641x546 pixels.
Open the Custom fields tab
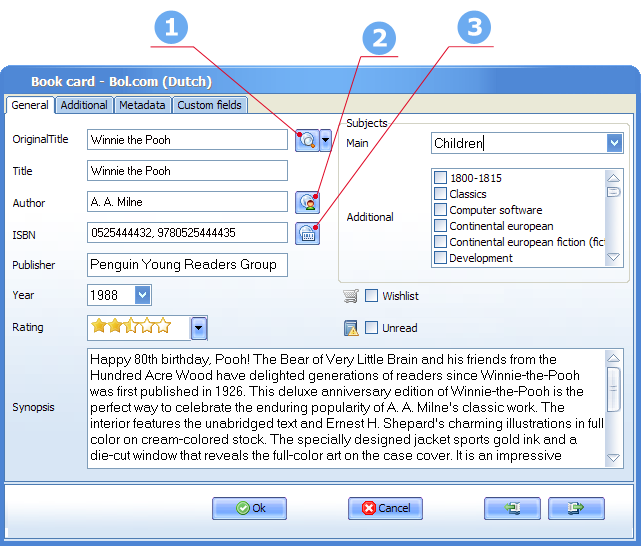click(209, 105)
